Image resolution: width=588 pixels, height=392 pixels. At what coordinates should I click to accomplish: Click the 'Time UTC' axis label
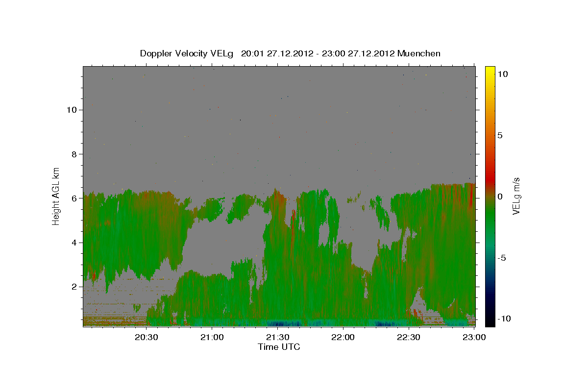pyautogui.click(x=279, y=347)
